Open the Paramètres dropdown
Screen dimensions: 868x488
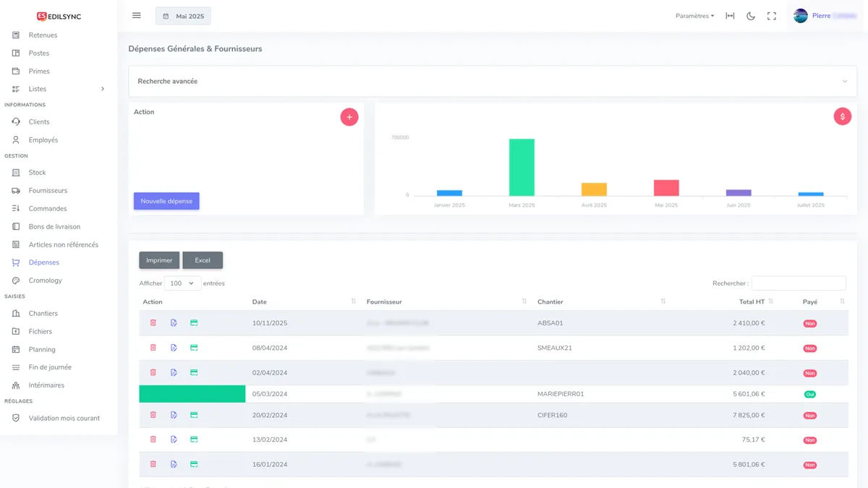point(694,15)
